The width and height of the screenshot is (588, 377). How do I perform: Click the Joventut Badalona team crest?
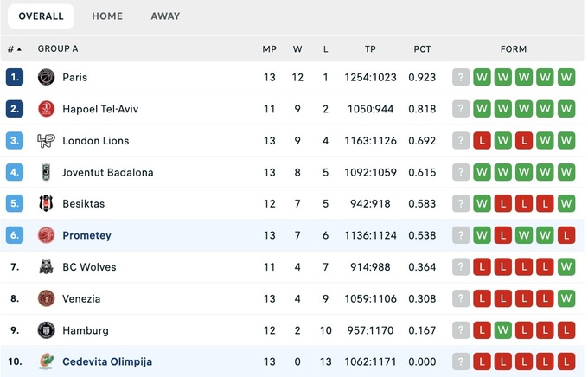[47, 172]
